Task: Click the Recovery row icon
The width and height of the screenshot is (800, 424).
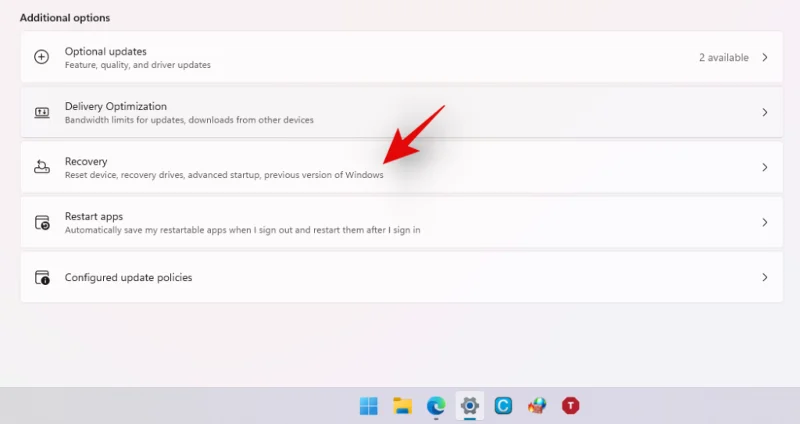Action: 42,167
